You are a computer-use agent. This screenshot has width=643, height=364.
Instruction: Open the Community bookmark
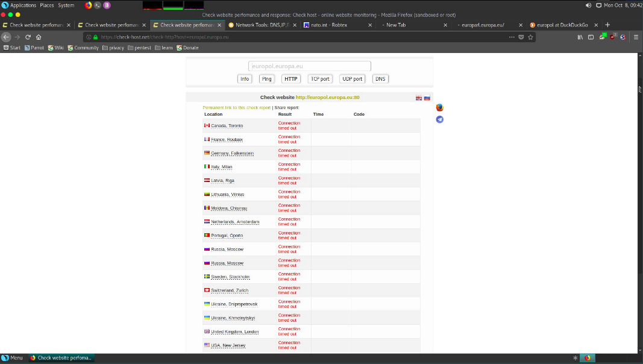click(83, 48)
